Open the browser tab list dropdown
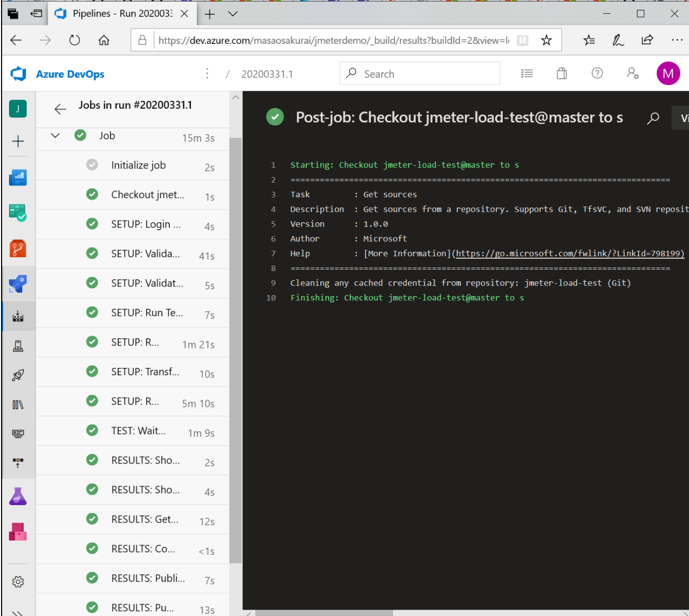Image resolution: width=689 pixels, height=616 pixels. pos(233,14)
